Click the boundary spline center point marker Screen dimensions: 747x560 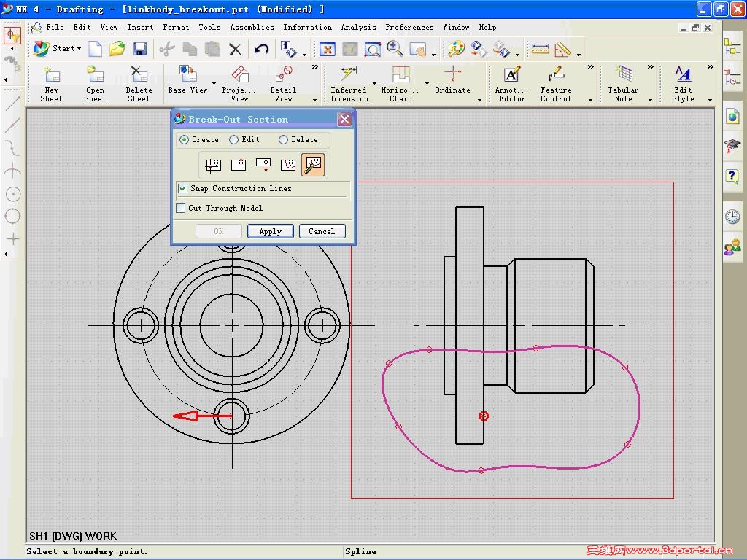(484, 416)
